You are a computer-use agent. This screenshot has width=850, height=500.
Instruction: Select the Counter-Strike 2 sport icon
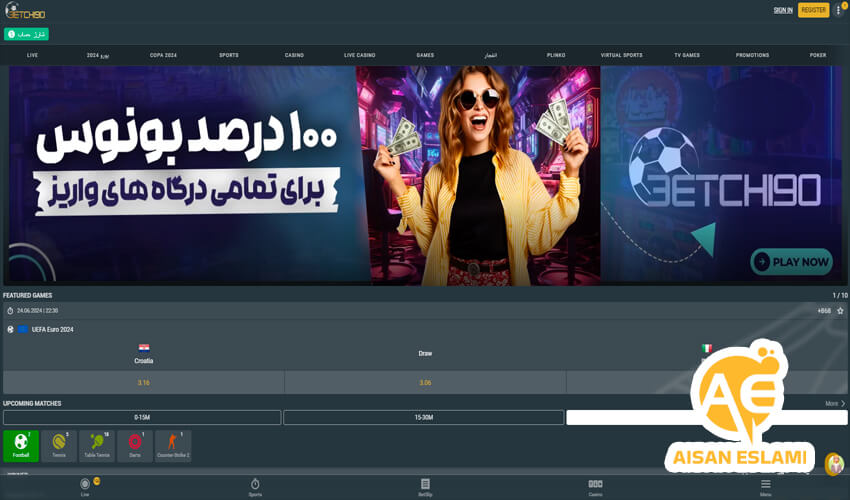tap(173, 446)
